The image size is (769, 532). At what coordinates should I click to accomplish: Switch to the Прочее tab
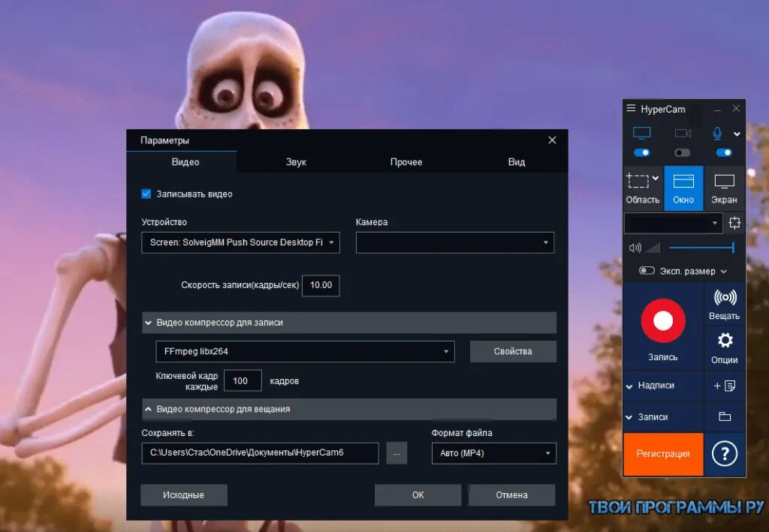pyautogui.click(x=406, y=162)
